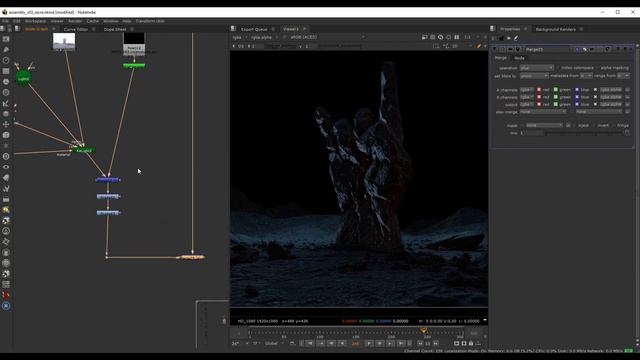Open the Transform nodes toolbar menu
640x360 pixels.
(x=6, y=124)
